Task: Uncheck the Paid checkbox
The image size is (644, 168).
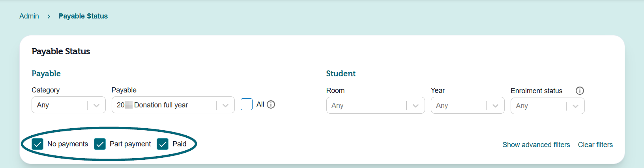Action: [x=163, y=144]
